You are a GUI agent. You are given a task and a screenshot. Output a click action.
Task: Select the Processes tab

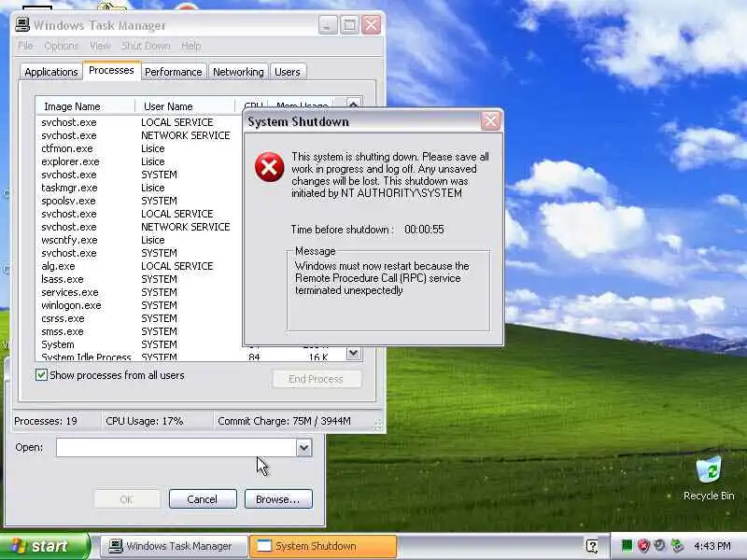tap(111, 71)
